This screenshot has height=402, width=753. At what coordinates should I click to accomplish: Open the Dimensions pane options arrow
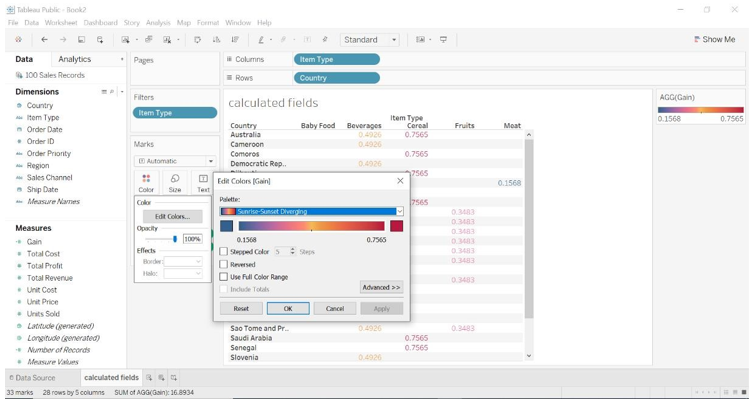pos(122,92)
